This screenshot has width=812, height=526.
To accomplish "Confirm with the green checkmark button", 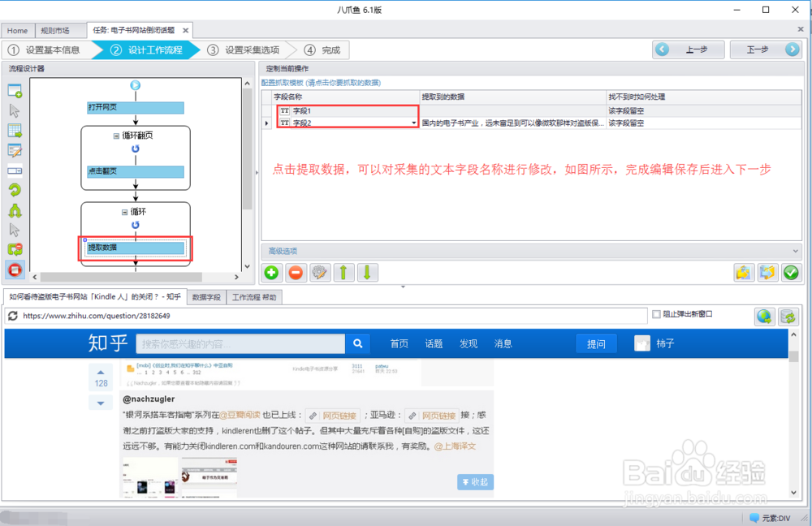I will 791,272.
